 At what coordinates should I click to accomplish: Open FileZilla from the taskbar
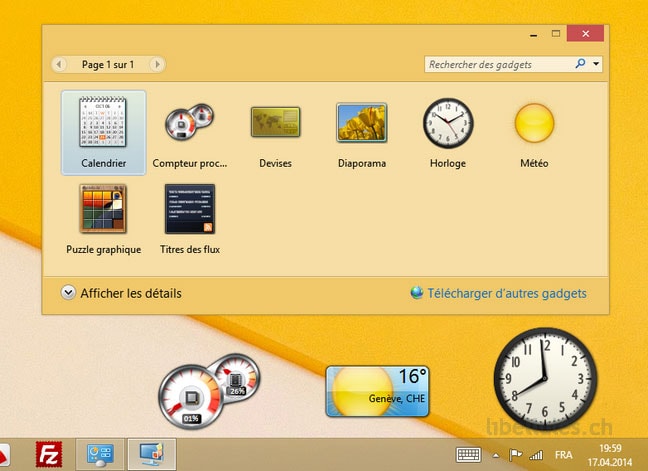click(x=49, y=454)
